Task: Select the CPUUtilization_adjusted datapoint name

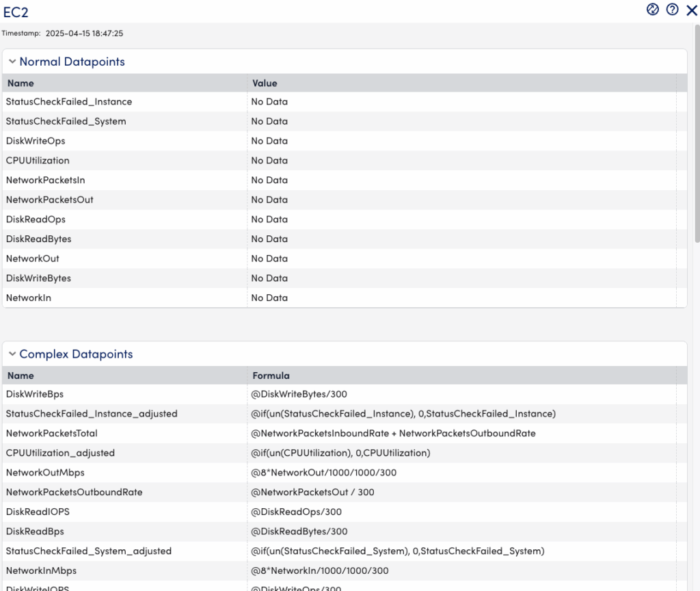Action: [60, 454]
